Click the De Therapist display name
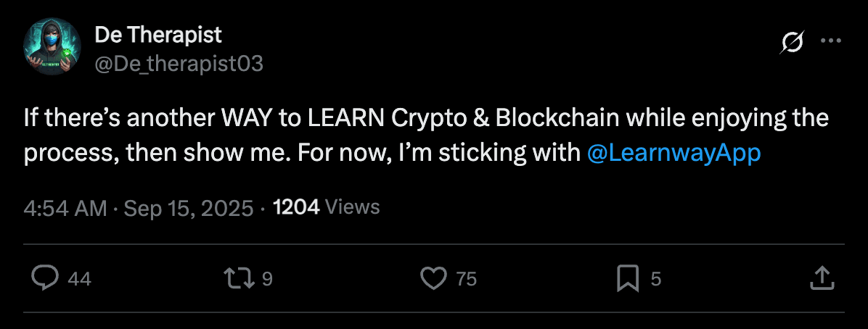Screen dimensions: 868x329 pyautogui.click(x=158, y=33)
